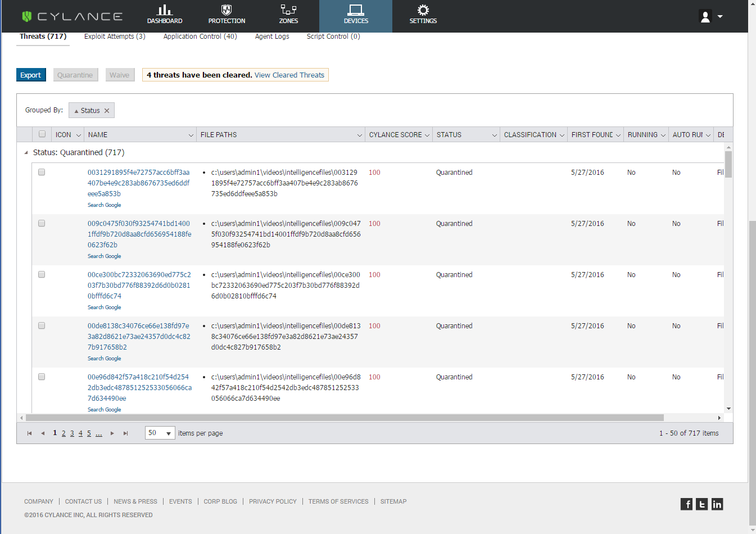Go to first page of results
This screenshot has width=756, height=534.
coord(30,433)
